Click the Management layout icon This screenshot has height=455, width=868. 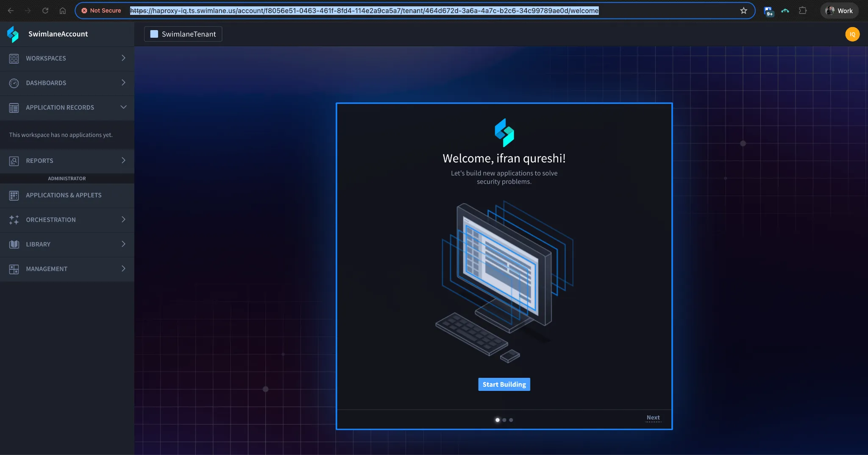[14, 269]
